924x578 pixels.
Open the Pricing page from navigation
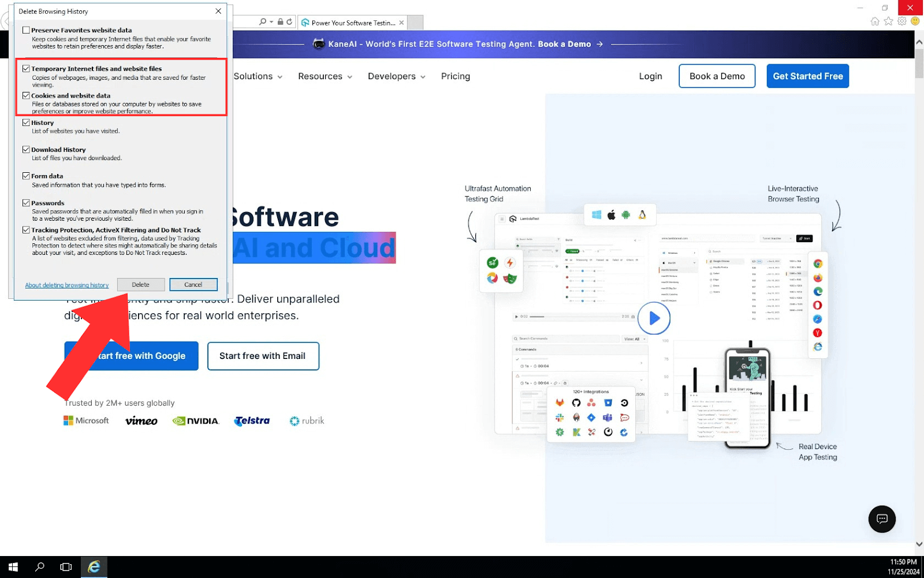point(455,76)
